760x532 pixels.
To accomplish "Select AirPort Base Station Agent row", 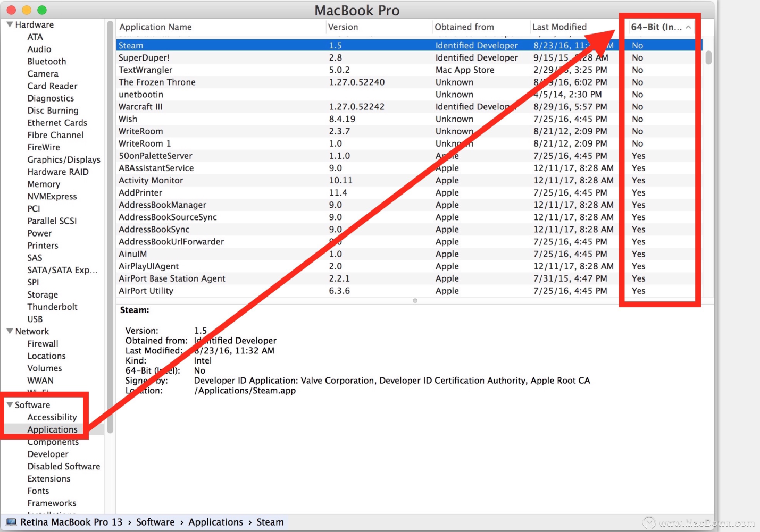I will (x=409, y=278).
